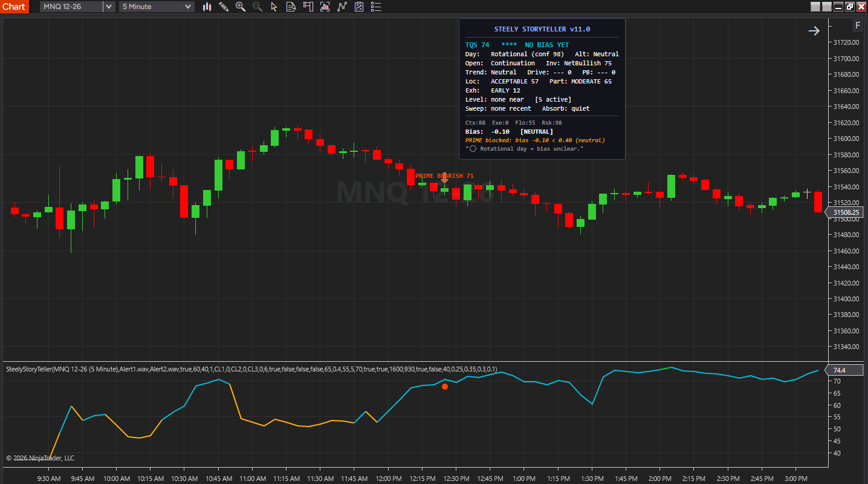The height and width of the screenshot is (484, 868).
Task: Click the Bias: -0.10 value
Action: (x=487, y=131)
